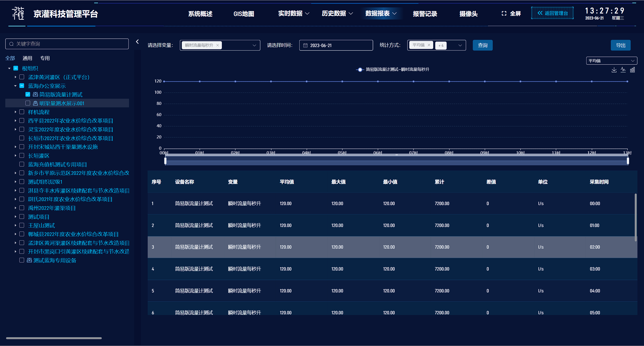Click left handle of chart zoom slider
The width and height of the screenshot is (644, 346).
point(165,161)
